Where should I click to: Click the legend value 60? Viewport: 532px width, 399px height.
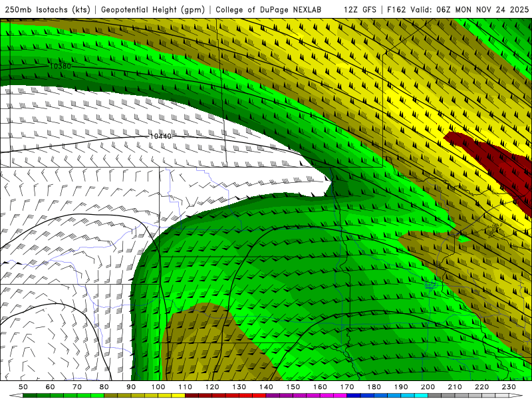pyautogui.click(x=50, y=387)
